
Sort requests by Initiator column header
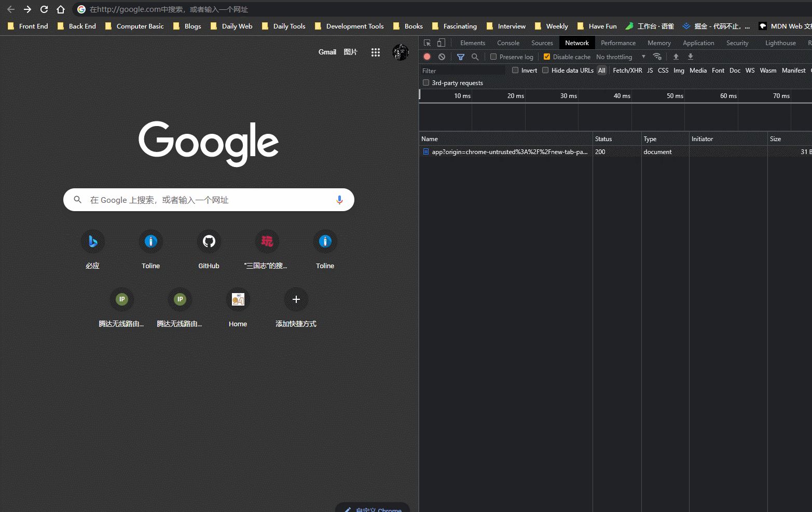click(728, 139)
